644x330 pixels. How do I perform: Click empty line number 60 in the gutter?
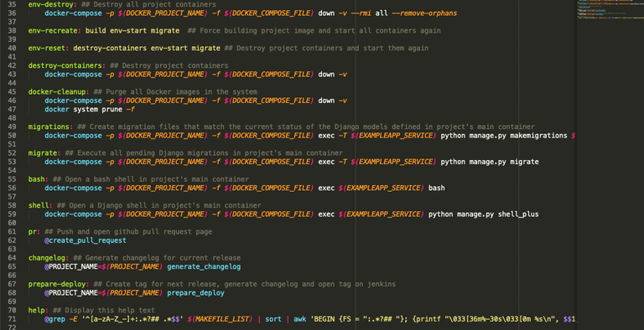tap(12, 223)
